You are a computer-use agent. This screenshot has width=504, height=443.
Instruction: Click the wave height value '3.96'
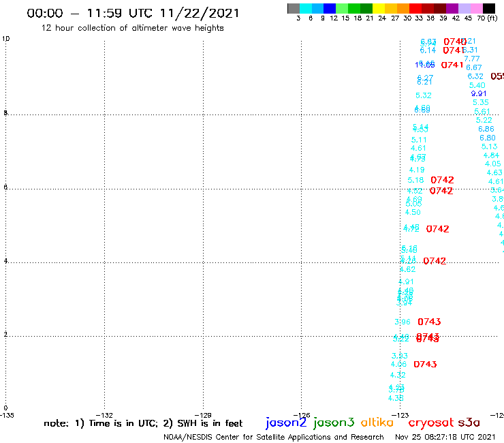click(403, 322)
